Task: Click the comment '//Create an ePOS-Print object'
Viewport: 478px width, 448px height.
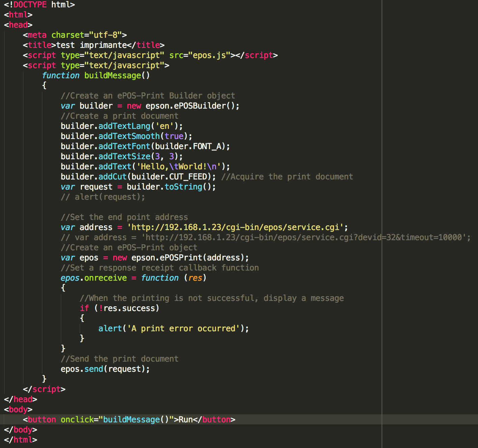Action: (129, 248)
